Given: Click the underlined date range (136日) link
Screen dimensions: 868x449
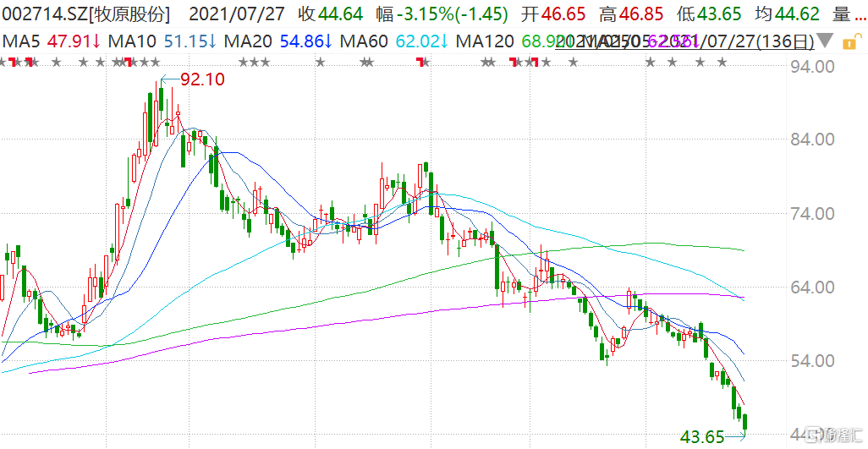Looking at the screenshot, I should [684, 41].
